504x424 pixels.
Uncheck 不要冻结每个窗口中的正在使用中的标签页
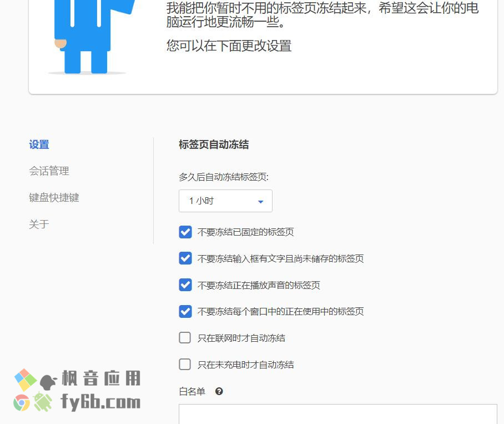(185, 311)
